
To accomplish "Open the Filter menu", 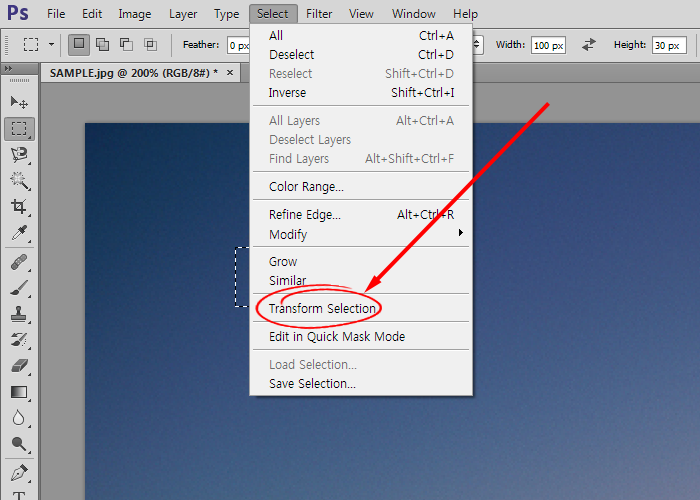I will pyautogui.click(x=319, y=14).
